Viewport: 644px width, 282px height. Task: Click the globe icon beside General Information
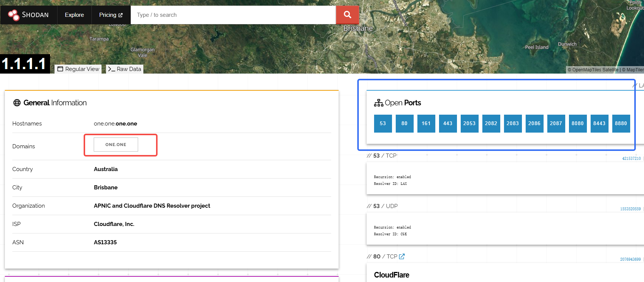17,103
